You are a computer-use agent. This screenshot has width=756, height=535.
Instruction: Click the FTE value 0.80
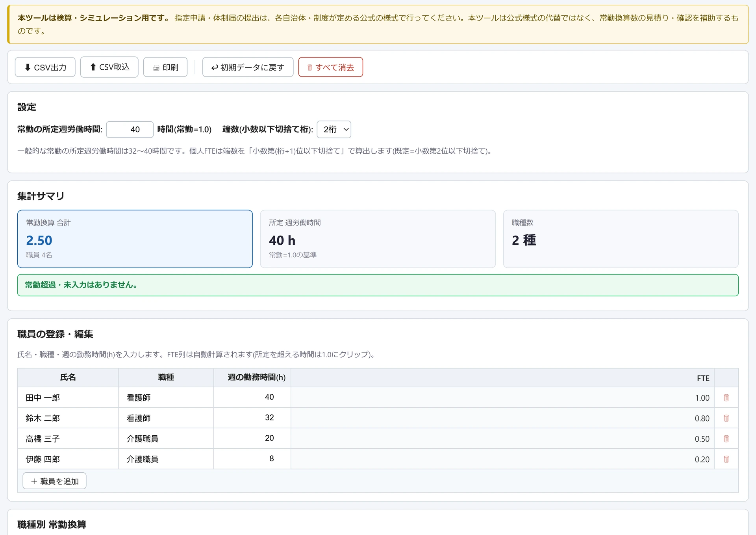click(702, 418)
